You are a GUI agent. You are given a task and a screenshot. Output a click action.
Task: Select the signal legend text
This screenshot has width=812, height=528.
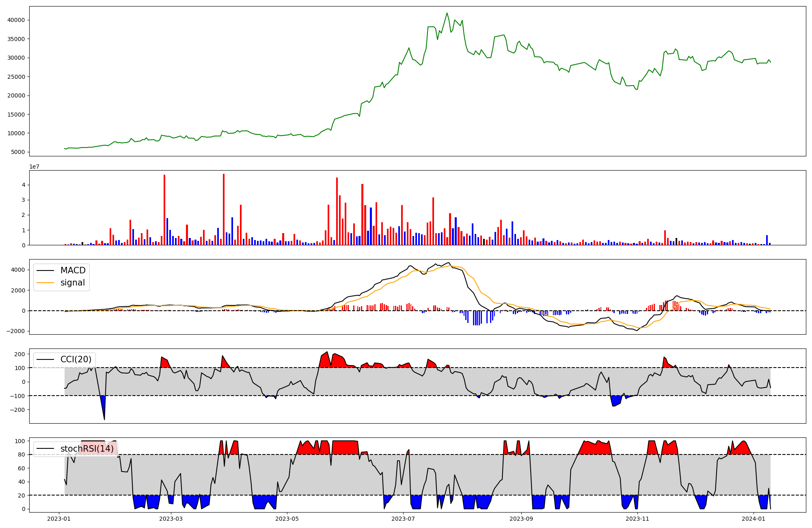[x=72, y=283]
